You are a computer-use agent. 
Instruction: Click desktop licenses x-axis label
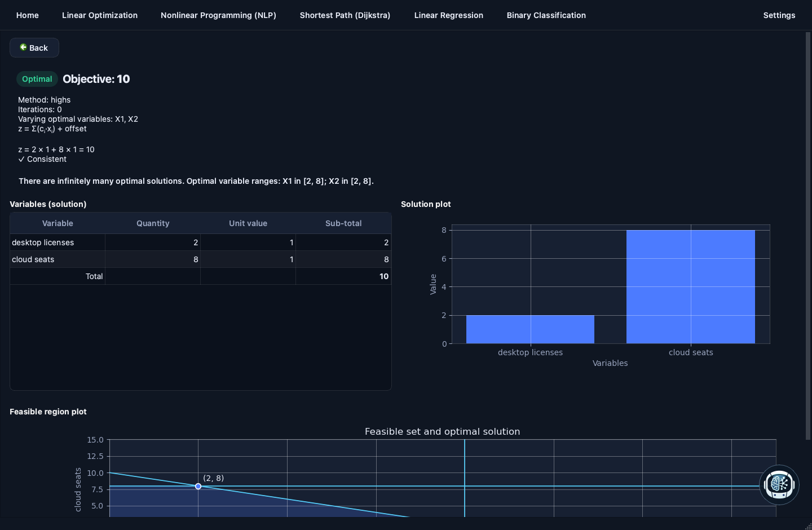coord(530,352)
